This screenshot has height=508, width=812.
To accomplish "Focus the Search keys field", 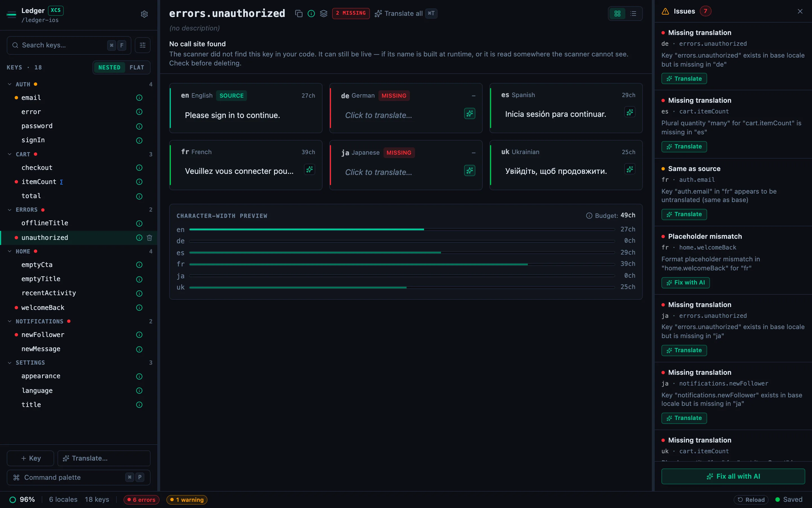I will [x=69, y=45].
